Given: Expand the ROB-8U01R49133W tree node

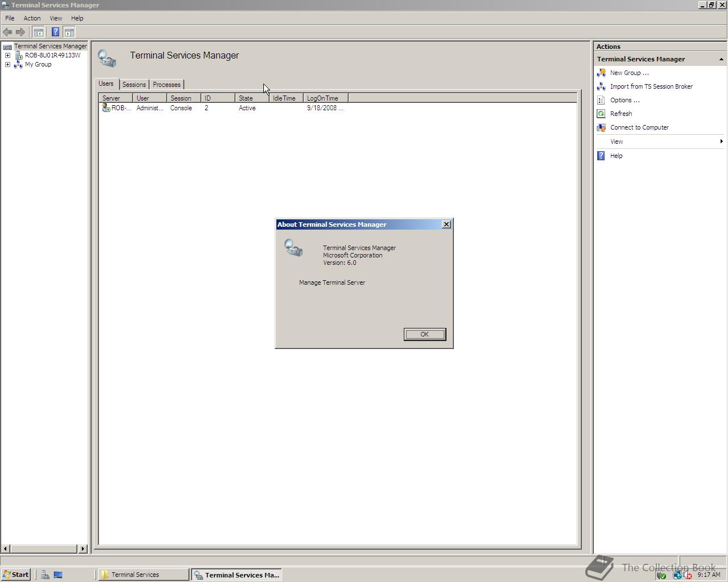Looking at the screenshot, I should pyautogui.click(x=7, y=55).
